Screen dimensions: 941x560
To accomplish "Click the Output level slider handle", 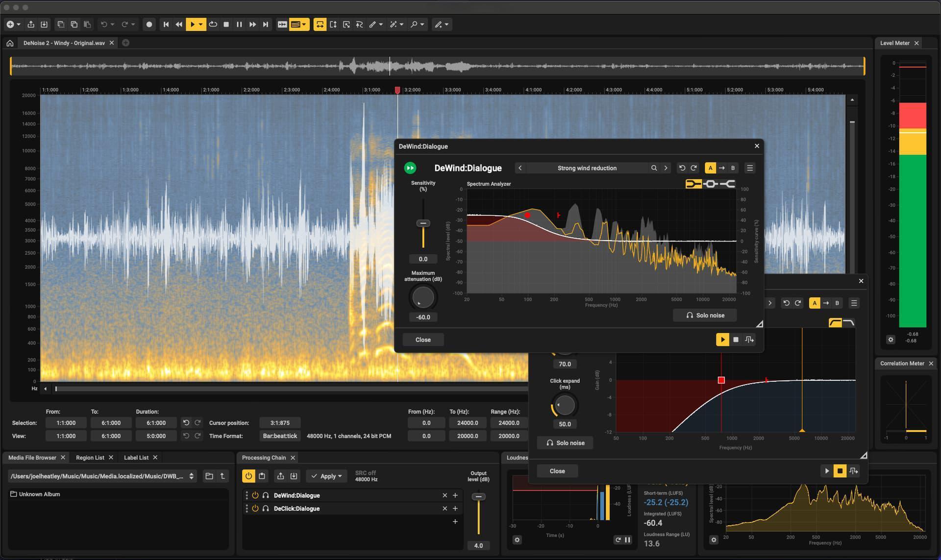I will pyautogui.click(x=478, y=497).
